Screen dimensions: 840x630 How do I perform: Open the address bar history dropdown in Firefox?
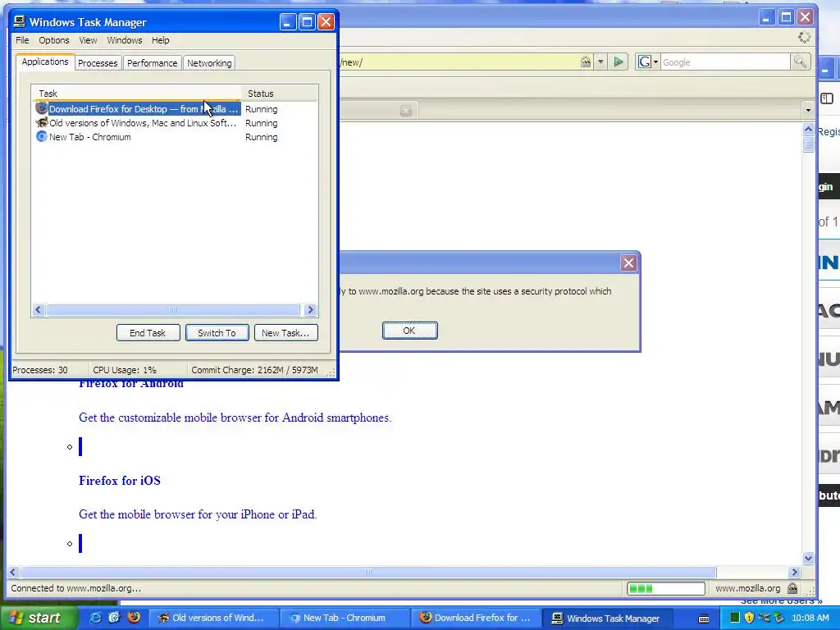pos(600,62)
